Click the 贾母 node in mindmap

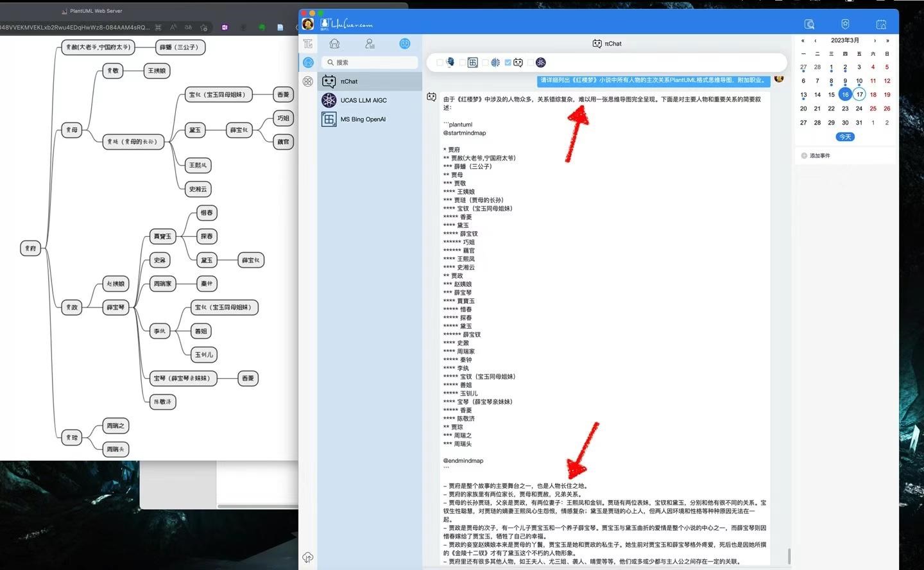(72, 130)
